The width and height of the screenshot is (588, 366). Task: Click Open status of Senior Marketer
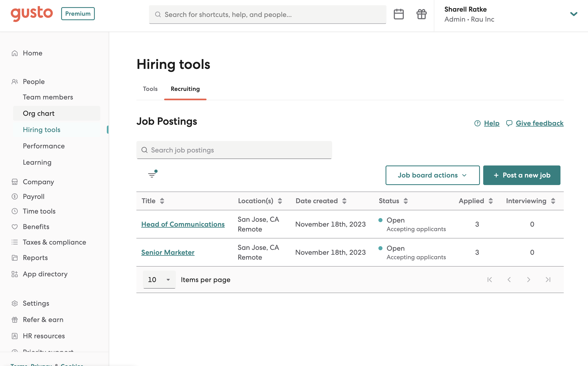396,248
